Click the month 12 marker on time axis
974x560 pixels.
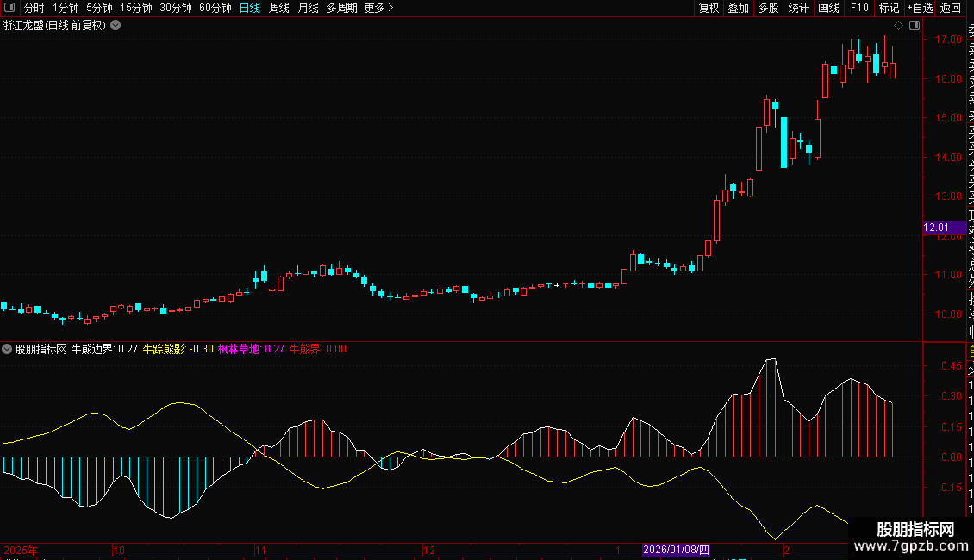pos(429,550)
